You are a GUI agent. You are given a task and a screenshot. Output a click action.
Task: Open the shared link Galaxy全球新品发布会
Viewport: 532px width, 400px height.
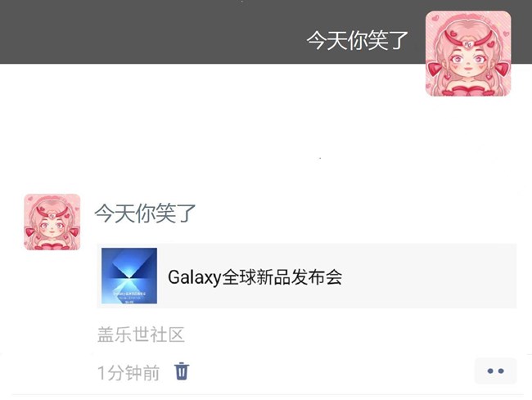pos(307,276)
